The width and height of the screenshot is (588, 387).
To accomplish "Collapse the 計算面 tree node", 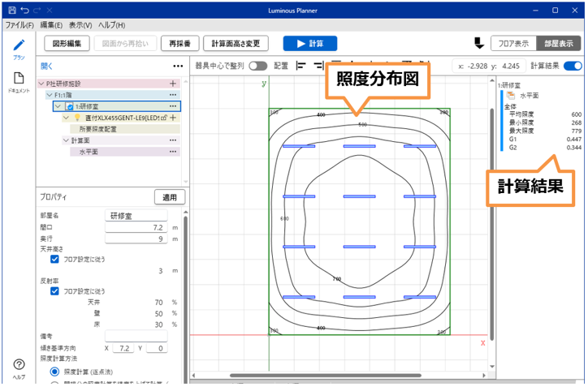I will click(x=65, y=140).
